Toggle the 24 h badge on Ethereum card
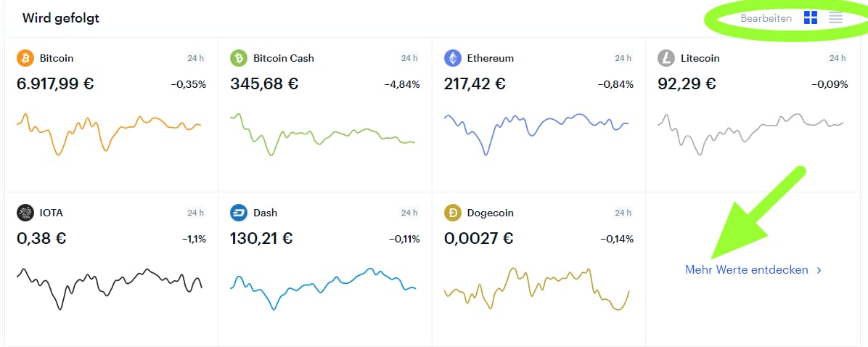The height and width of the screenshot is (347, 868). coord(623,58)
